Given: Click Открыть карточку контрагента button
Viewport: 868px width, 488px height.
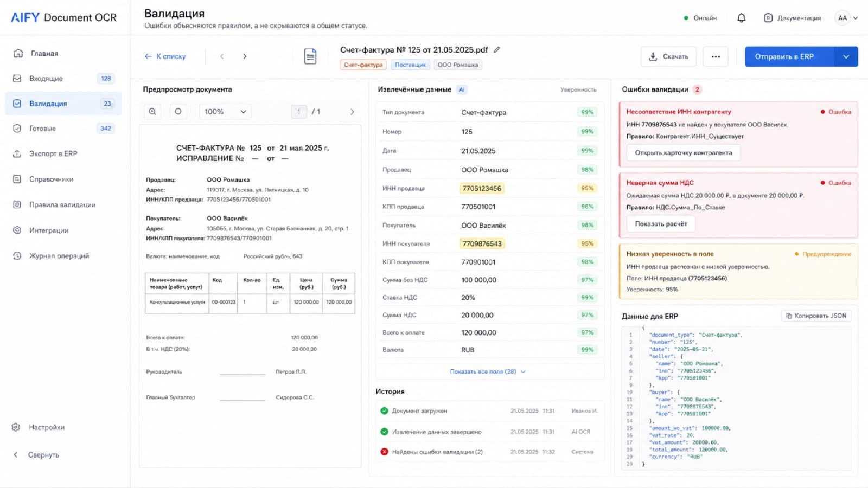Looking at the screenshot, I should 684,153.
